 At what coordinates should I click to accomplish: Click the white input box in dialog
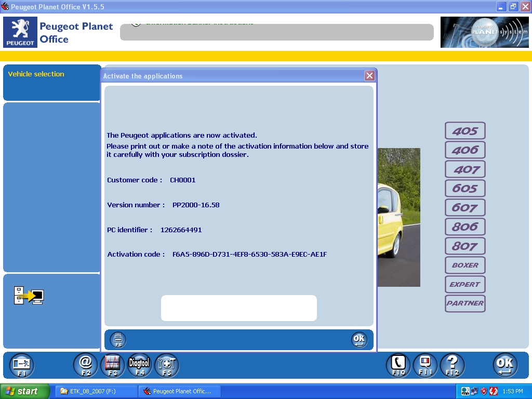click(239, 308)
